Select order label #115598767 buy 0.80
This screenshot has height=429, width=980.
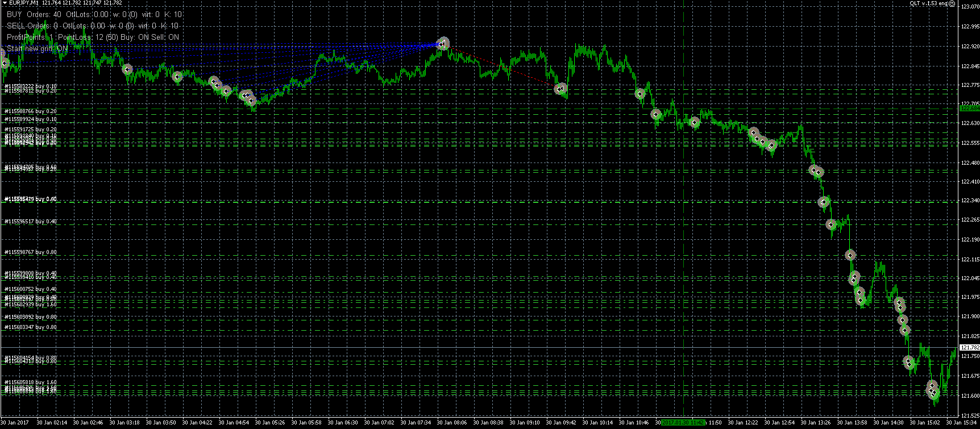coord(31,252)
